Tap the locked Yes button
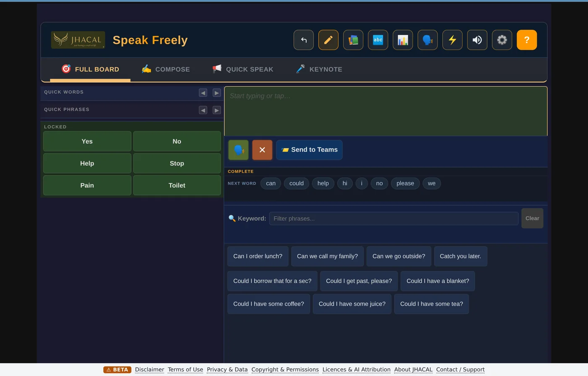588x376 pixels. click(x=87, y=141)
